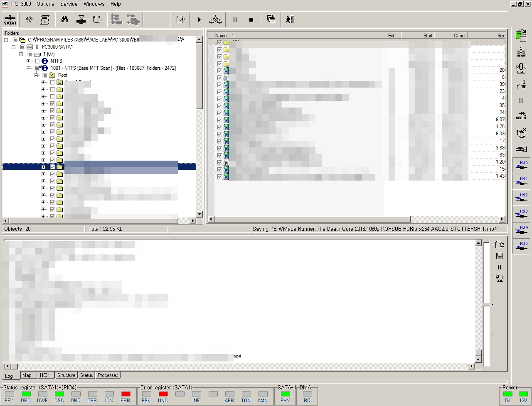Switch to the Structure tab
Image resolution: width=532 pixels, height=406 pixels.
66,375
